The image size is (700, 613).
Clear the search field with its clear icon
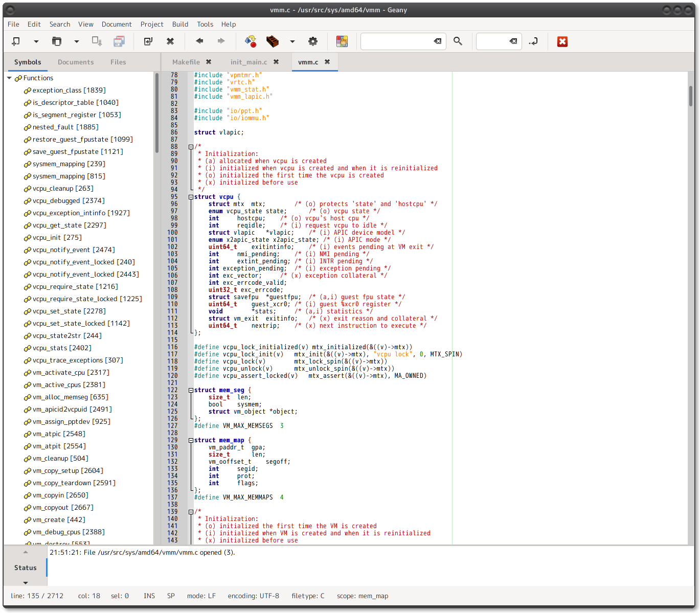point(438,41)
